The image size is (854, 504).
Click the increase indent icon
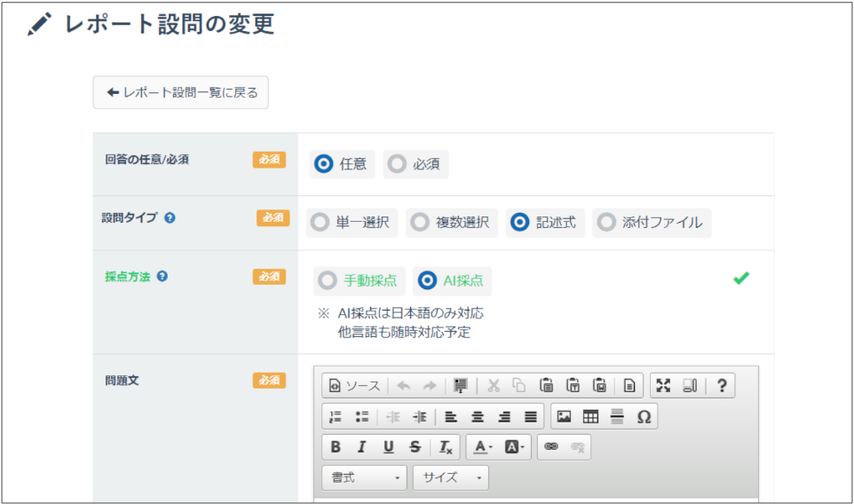tap(419, 417)
